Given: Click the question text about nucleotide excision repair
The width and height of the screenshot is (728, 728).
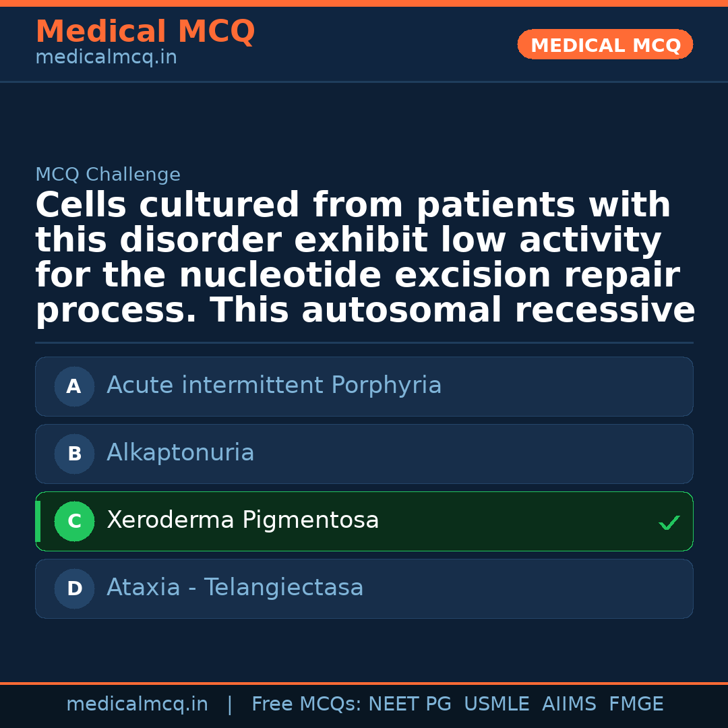Looking at the screenshot, I should 364,258.
